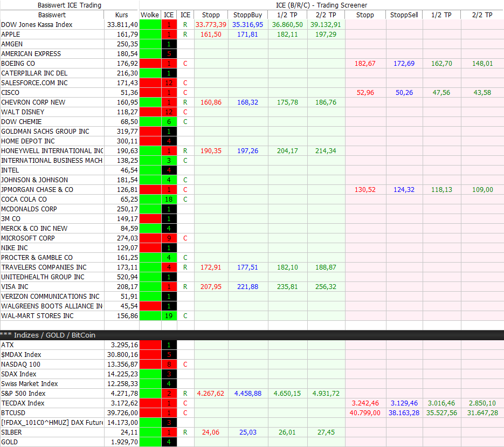Select the CISCO row name
This screenshot has height=447, width=504.
click(10, 93)
